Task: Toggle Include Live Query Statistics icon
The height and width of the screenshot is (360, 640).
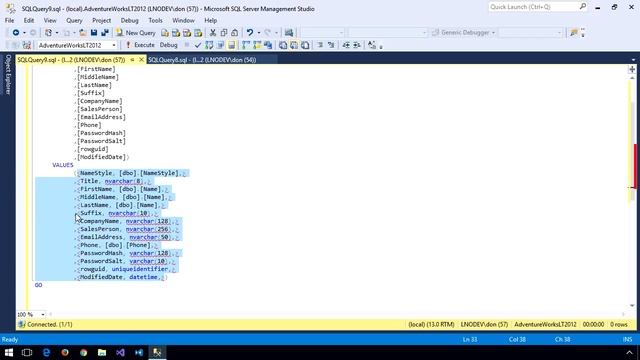Action: point(257,45)
